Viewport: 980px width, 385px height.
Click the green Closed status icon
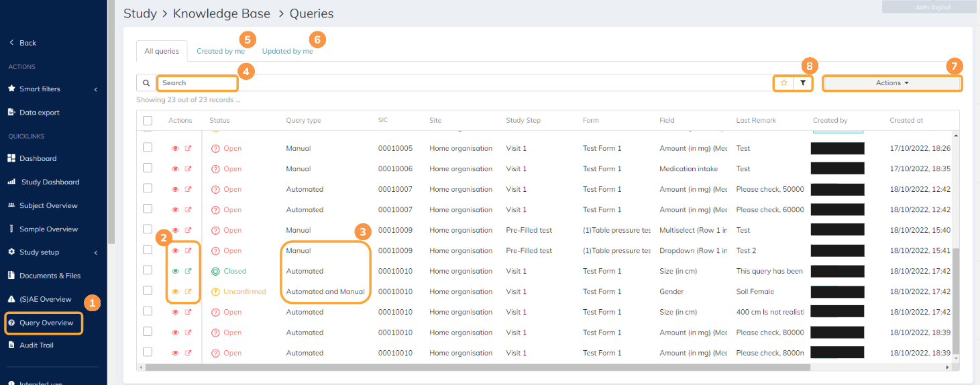click(215, 271)
